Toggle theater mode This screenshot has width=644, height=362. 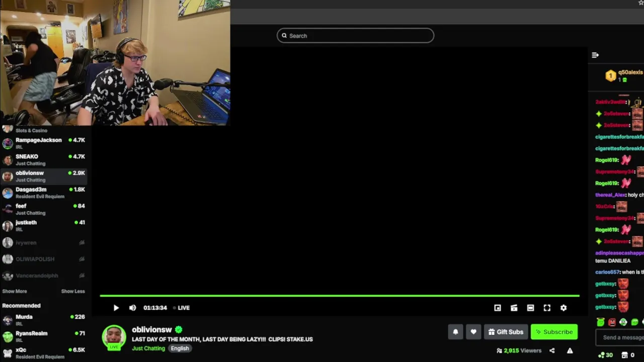(x=530, y=308)
